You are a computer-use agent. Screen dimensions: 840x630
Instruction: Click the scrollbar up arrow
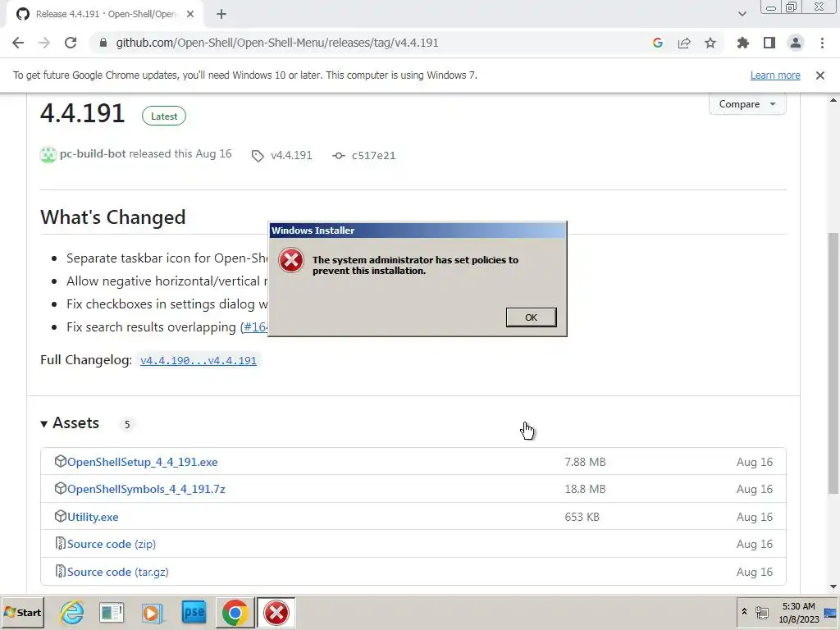pyautogui.click(x=833, y=100)
